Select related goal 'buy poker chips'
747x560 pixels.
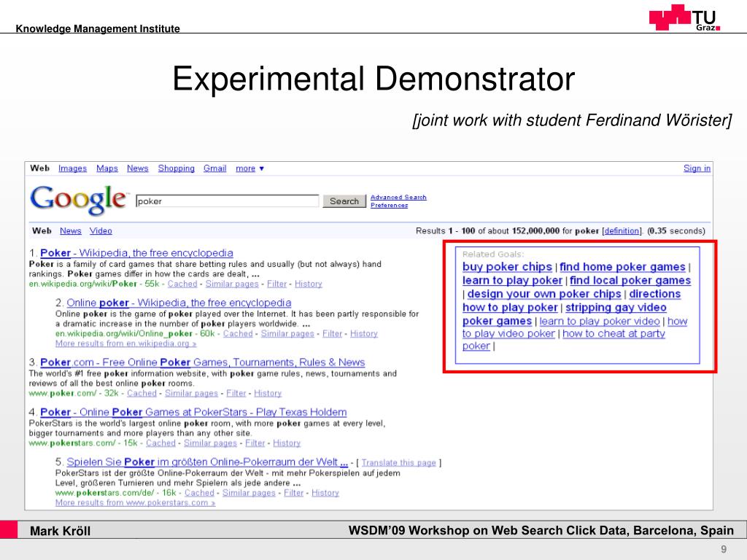pos(507,267)
